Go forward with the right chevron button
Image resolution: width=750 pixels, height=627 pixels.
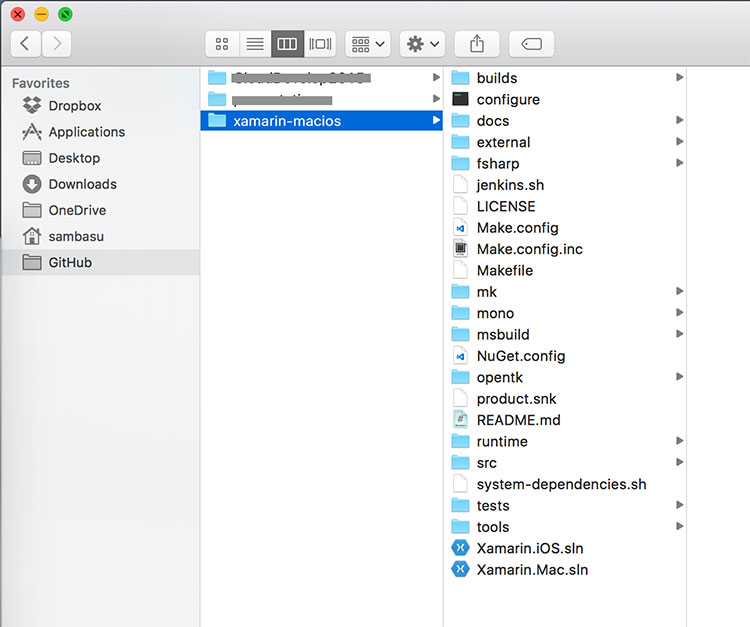click(56, 44)
